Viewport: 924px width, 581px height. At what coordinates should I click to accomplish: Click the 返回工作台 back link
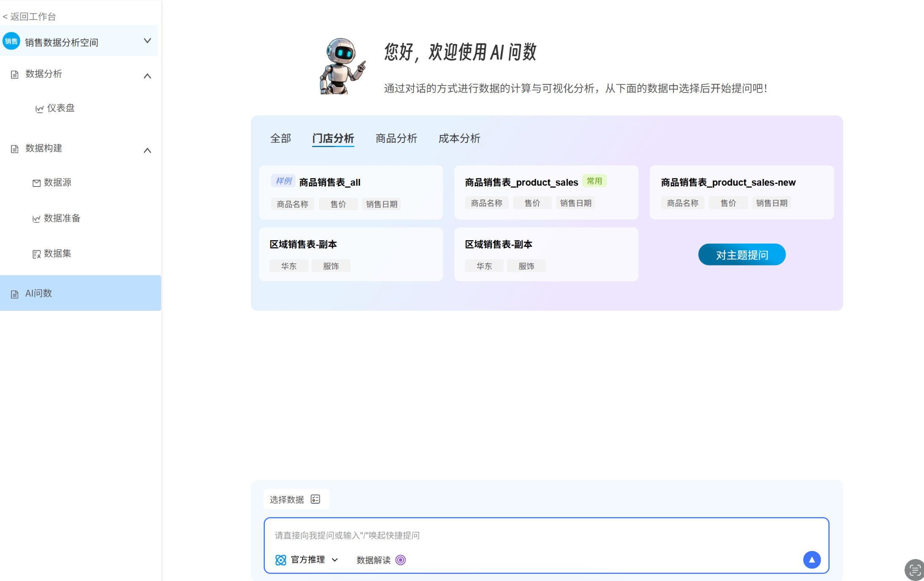tap(29, 16)
